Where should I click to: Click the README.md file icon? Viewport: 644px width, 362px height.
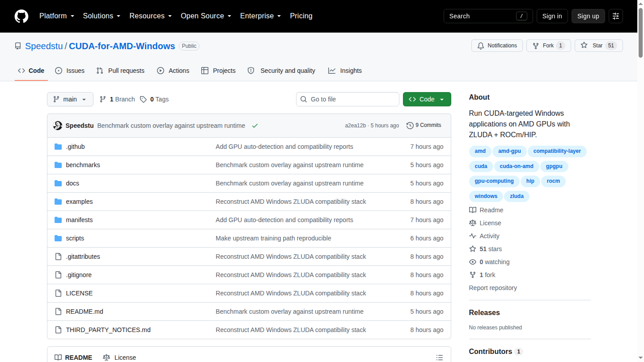58,311
